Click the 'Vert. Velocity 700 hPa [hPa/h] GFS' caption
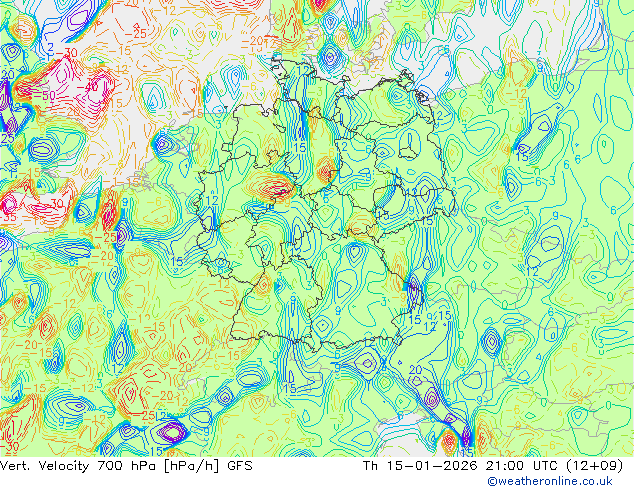This screenshot has height=490, width=634. pos(126,466)
